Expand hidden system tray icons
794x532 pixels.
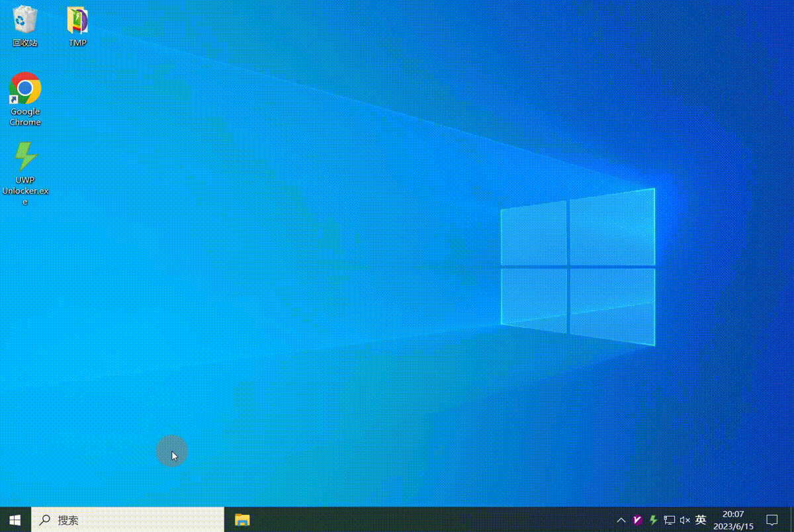(621, 520)
